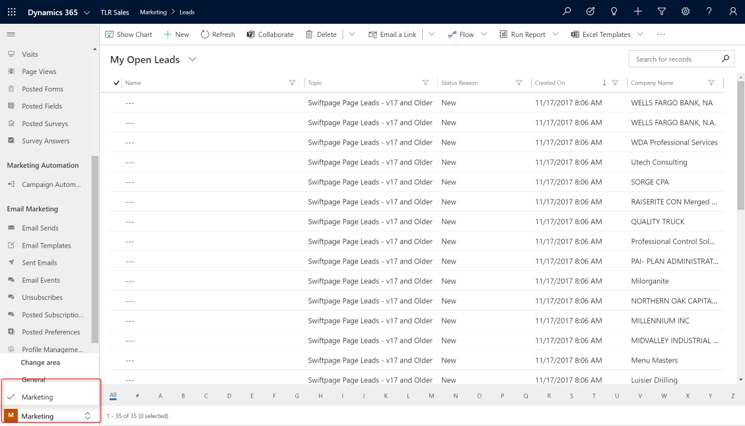Expand the Delete dropdown arrow
This screenshot has width=745, height=426.
pyautogui.click(x=352, y=34)
